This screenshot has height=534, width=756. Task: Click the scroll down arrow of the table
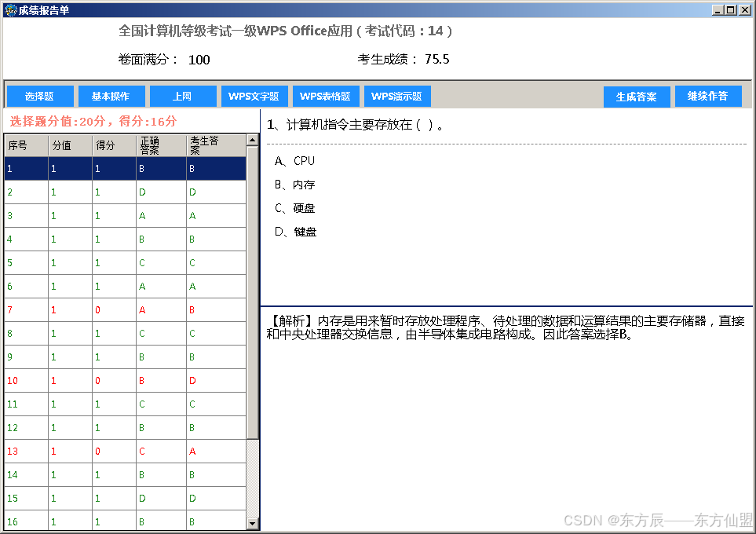[x=253, y=523]
